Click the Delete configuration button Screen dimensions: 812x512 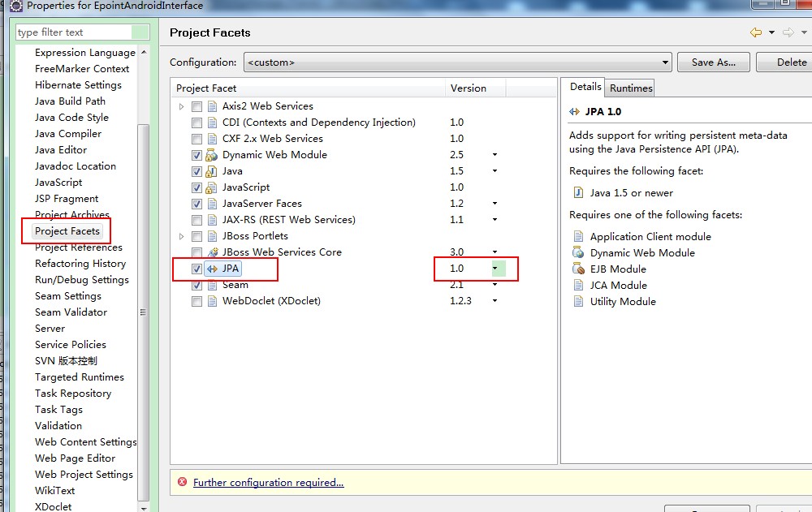[784, 62]
